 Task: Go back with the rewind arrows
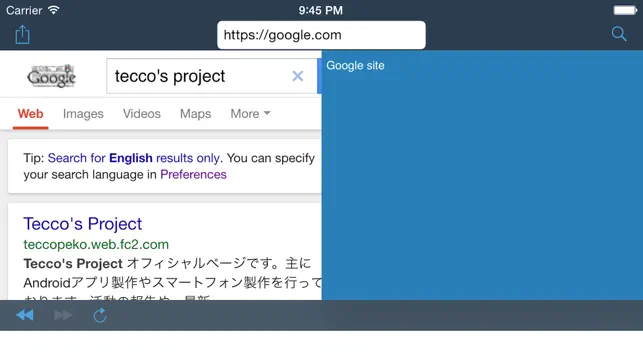pyautogui.click(x=25, y=315)
